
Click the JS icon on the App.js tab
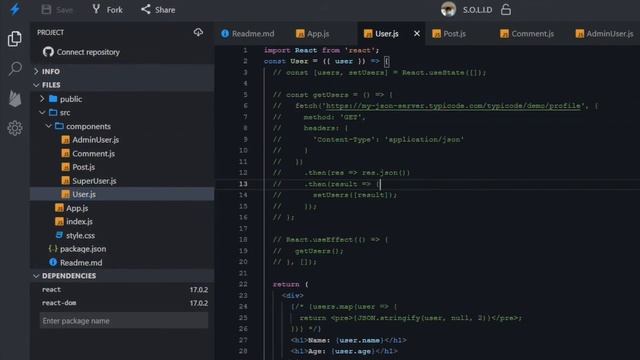(300, 33)
